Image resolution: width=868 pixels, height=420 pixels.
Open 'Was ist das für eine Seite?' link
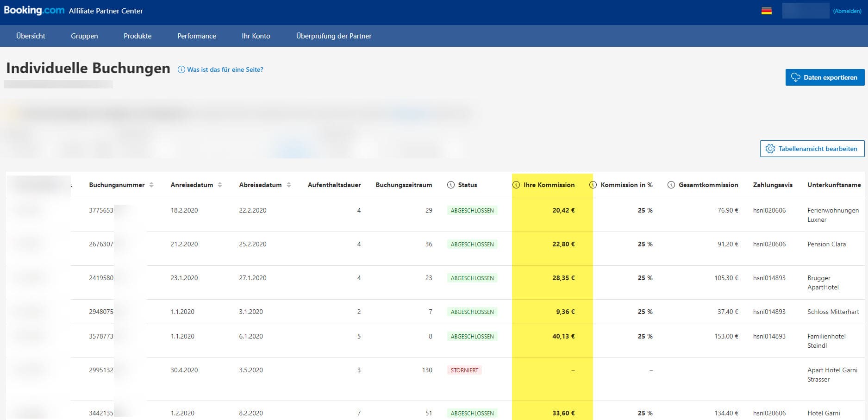tap(225, 69)
